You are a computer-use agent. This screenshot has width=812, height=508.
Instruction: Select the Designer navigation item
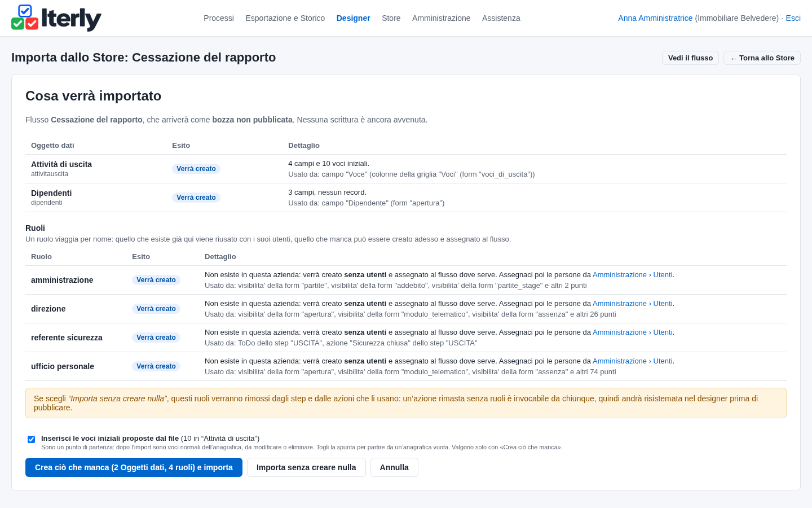354,18
